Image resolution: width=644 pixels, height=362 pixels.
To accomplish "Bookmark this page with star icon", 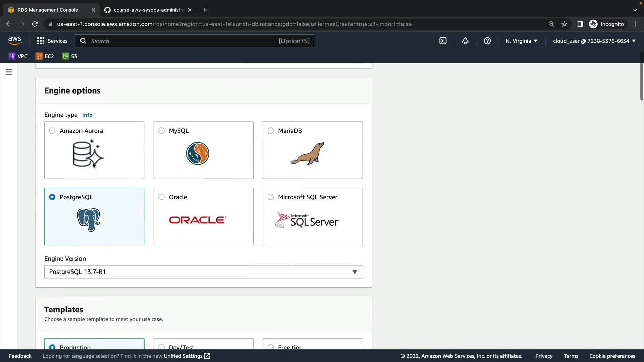I will pos(564,24).
